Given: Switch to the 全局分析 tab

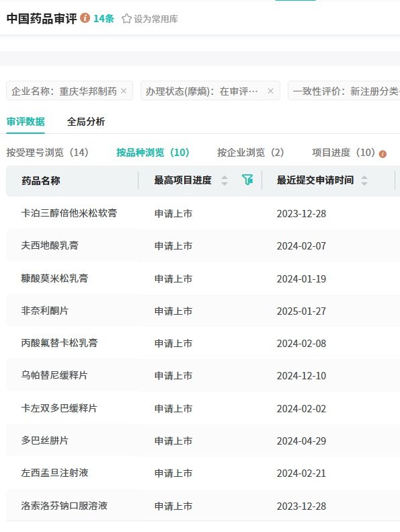Looking at the screenshot, I should 86,122.
